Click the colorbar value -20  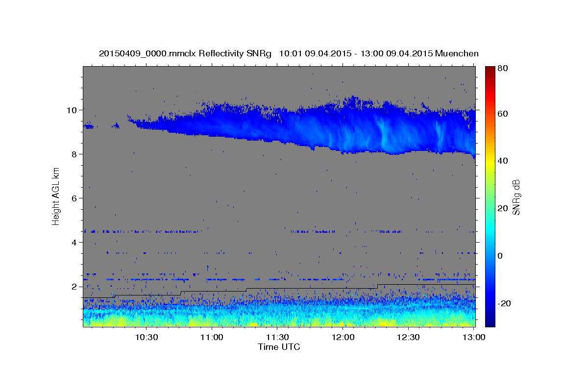pos(503,304)
